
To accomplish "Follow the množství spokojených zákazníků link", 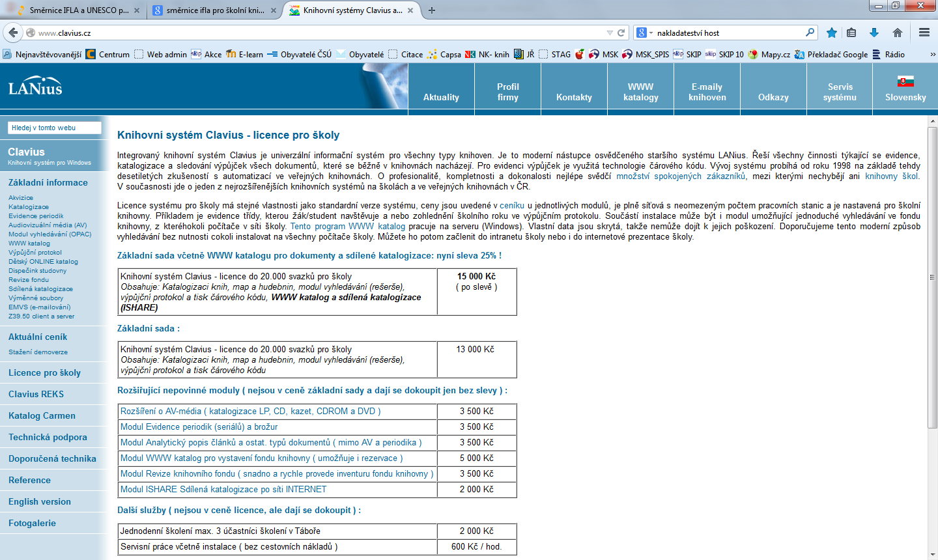I will click(x=681, y=176).
